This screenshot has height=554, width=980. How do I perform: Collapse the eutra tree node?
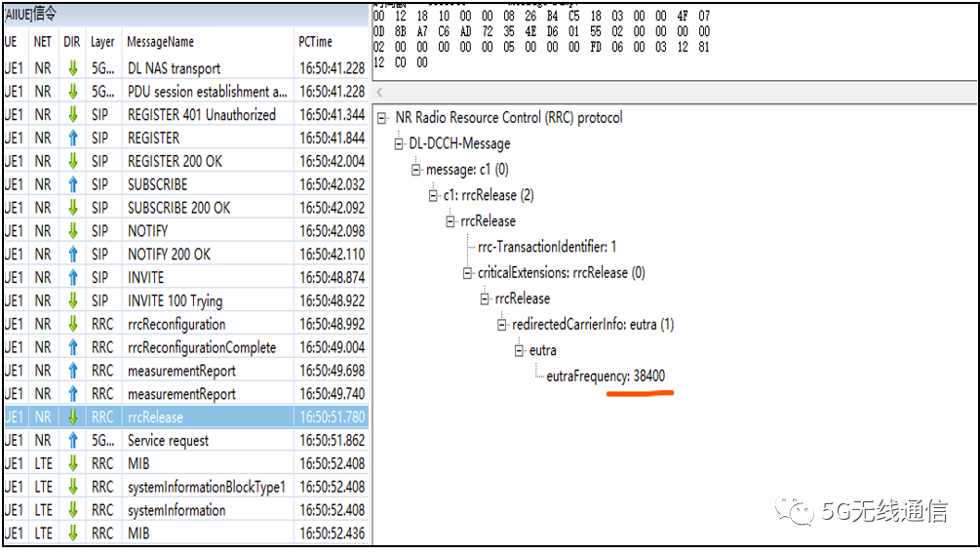tap(520, 351)
